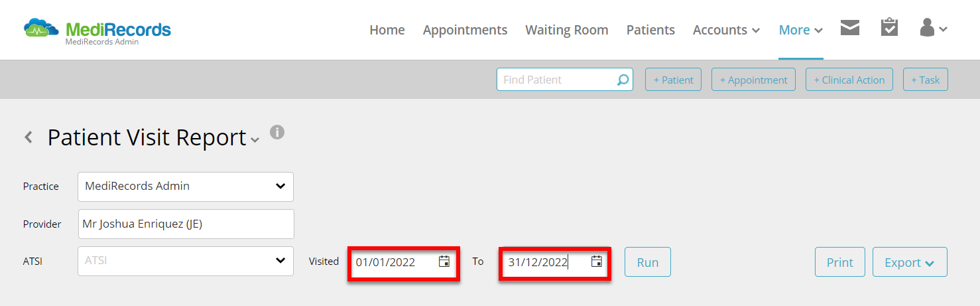980x306 pixels.
Task: Click the + Clinical Action button
Action: coord(849,80)
